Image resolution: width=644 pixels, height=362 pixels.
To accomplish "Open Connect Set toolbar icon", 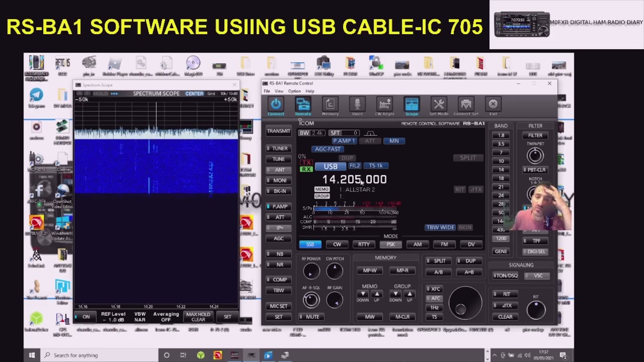I will (466, 104).
